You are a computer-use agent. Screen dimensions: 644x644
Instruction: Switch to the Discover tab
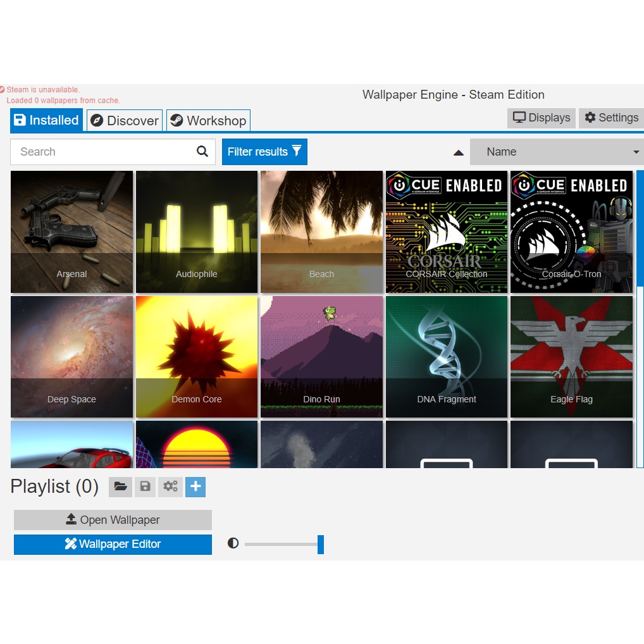[x=125, y=120]
